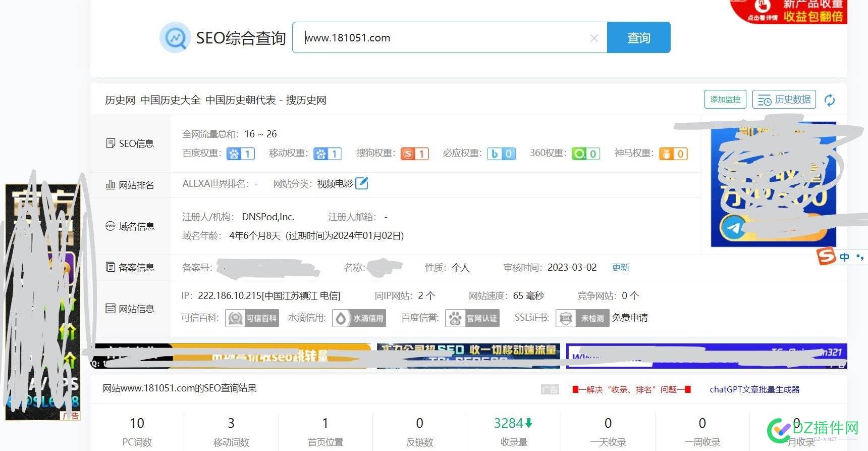Screen dimensions: 868x451
Task: Click the blue SEO 收一切移动端流量 banner
Action: [x=468, y=356]
